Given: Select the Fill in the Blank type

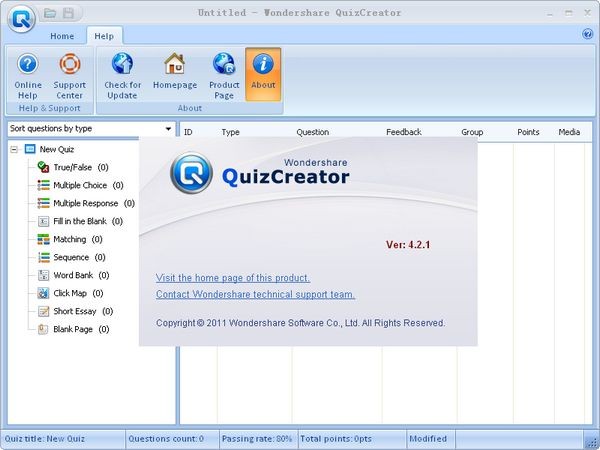Looking at the screenshot, I should (x=80, y=221).
